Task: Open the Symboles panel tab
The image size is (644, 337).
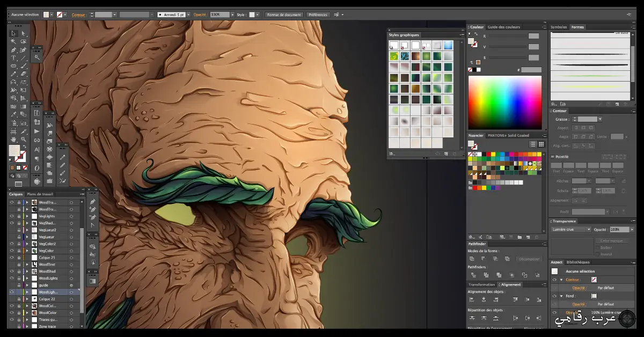Action: [560, 27]
